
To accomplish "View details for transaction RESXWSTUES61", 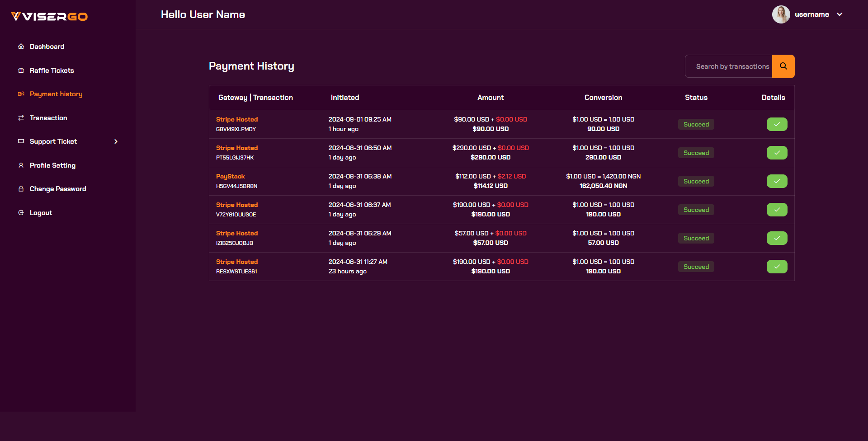I will coord(777,267).
